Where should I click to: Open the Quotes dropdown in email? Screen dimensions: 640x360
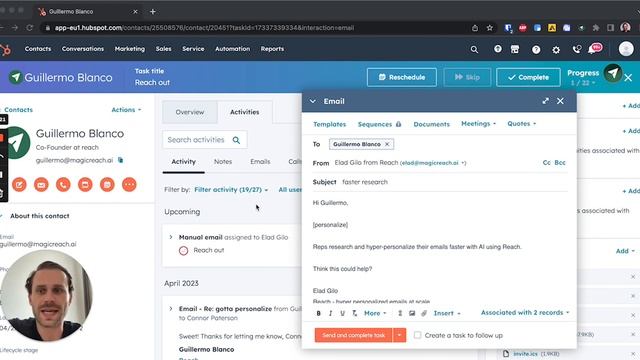(x=522, y=124)
